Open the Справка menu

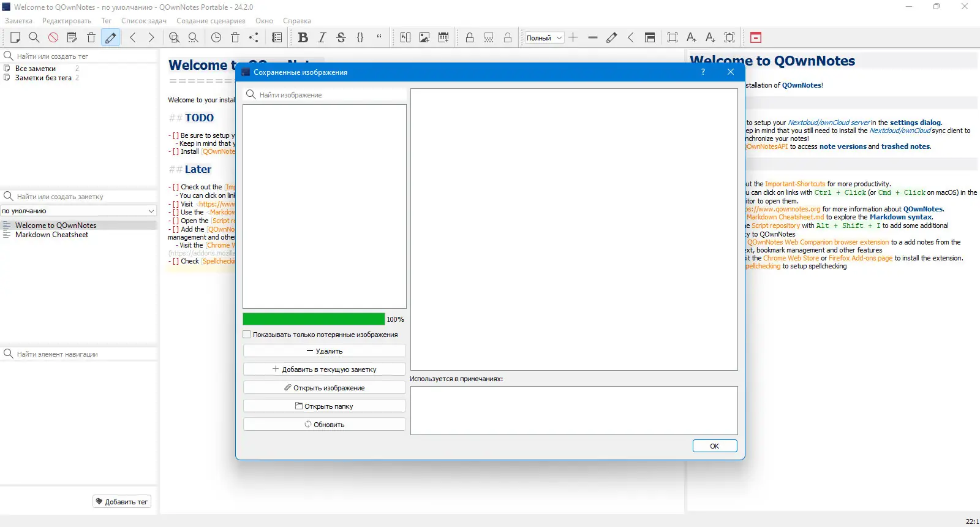click(297, 21)
